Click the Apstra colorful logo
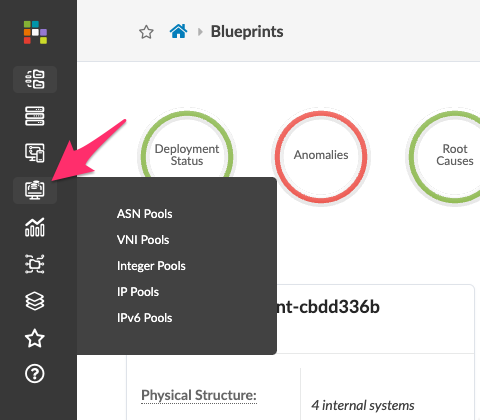The height and width of the screenshot is (420, 480). point(35,32)
